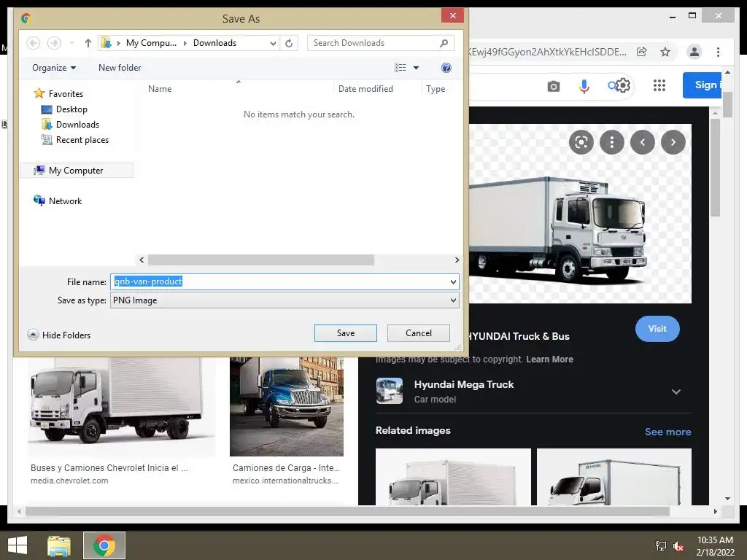Switch to Chrome on taskbar

pos(104,545)
